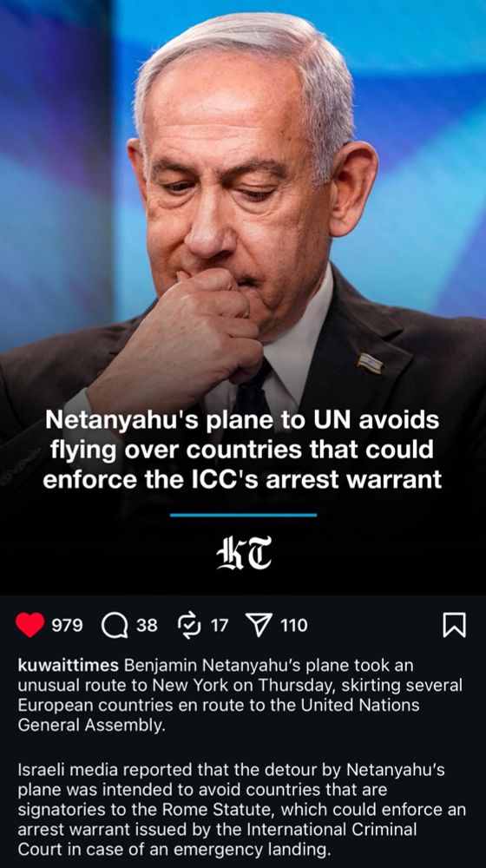The width and height of the screenshot is (486, 868).
Task: Open the 38 comments count
Action: (147, 626)
